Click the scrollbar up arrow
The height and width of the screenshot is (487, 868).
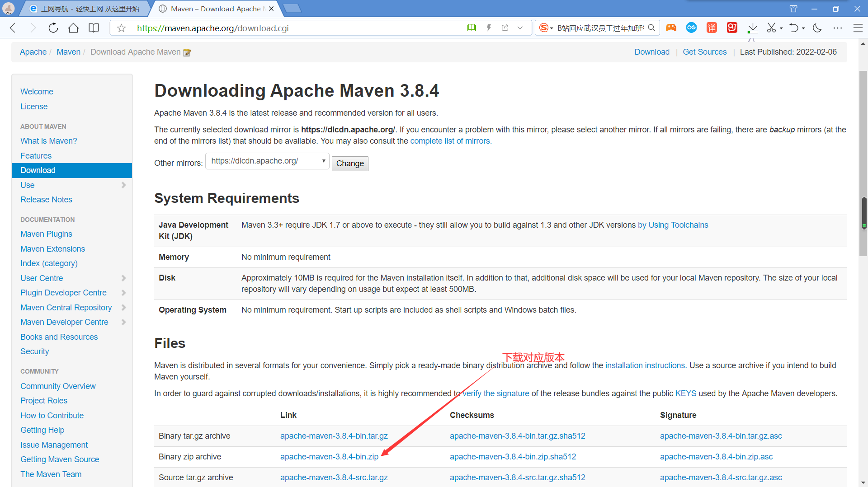click(863, 44)
